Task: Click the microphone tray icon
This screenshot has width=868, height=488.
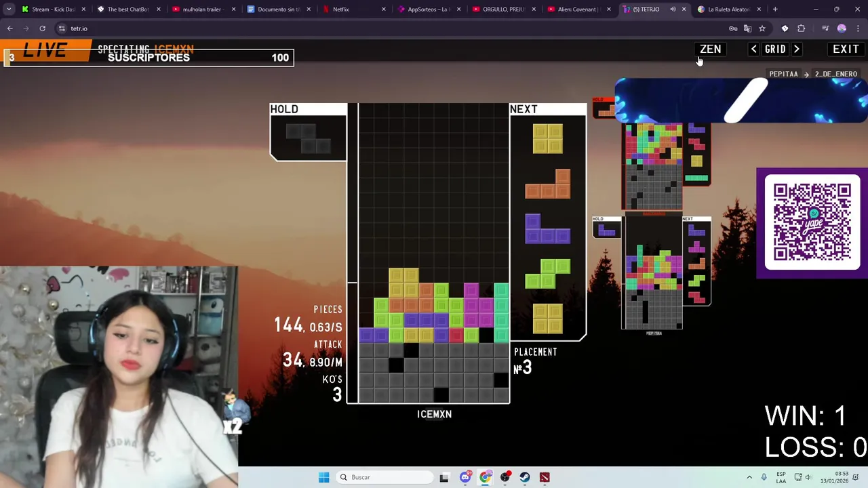Action: pyautogui.click(x=764, y=477)
